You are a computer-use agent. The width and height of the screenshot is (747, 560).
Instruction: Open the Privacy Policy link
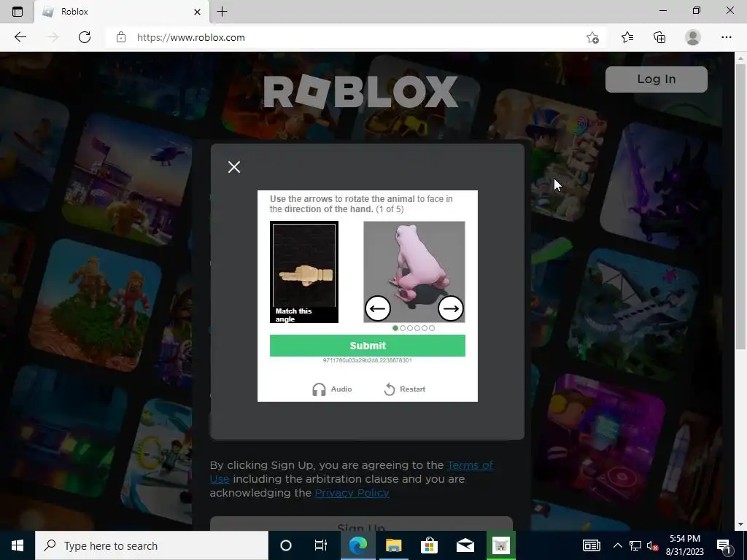pyautogui.click(x=352, y=493)
